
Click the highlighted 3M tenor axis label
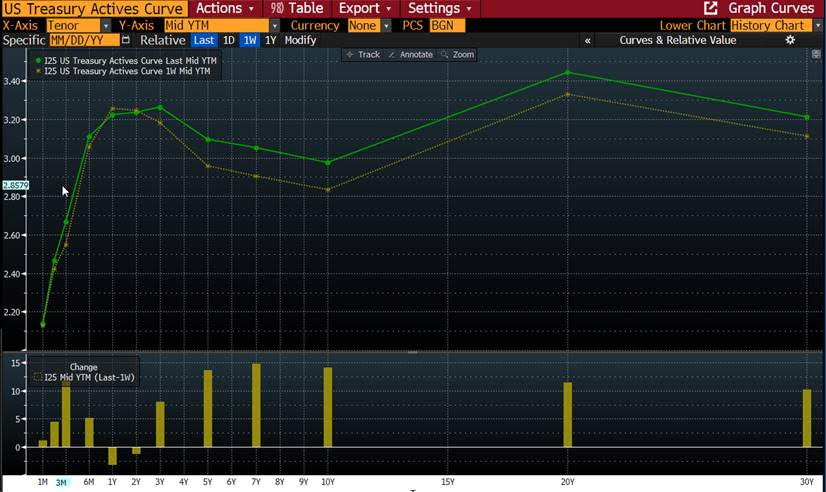click(61, 483)
